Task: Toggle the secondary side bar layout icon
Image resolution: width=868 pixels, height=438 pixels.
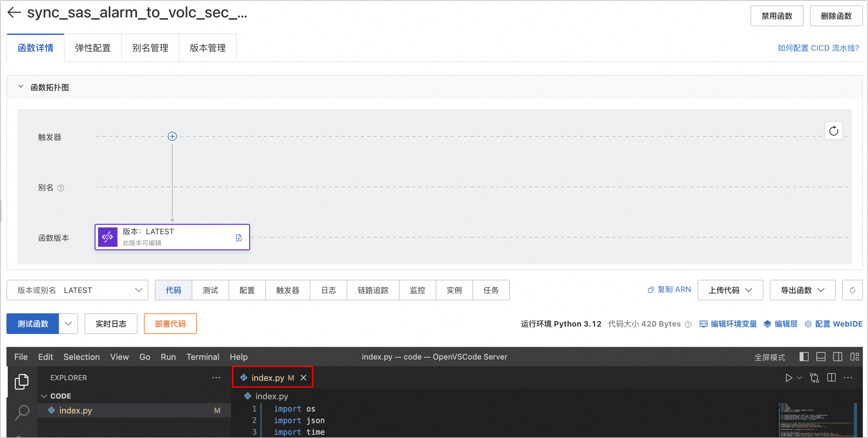Action: [837, 357]
